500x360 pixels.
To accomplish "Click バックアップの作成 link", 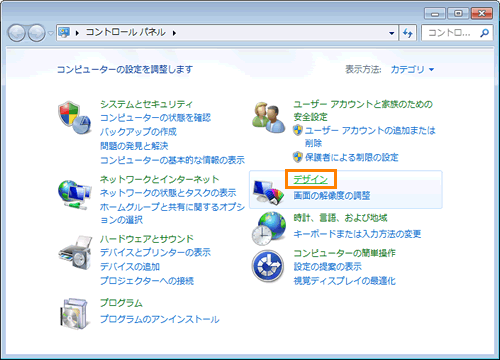I will (138, 132).
